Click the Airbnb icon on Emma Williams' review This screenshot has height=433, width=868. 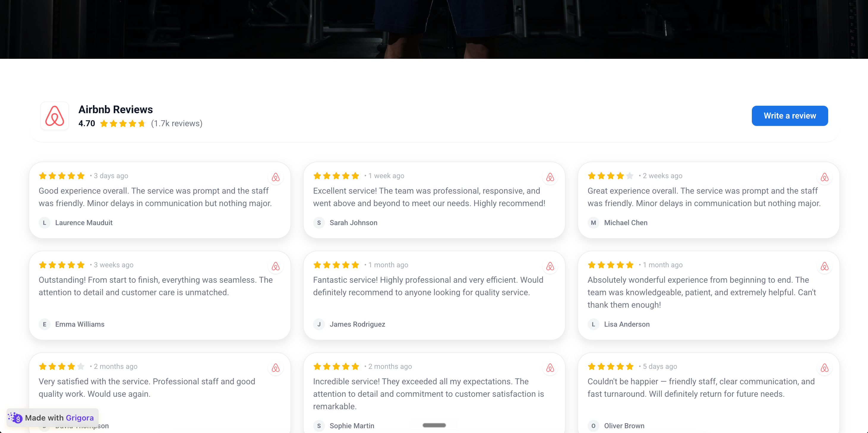click(276, 266)
